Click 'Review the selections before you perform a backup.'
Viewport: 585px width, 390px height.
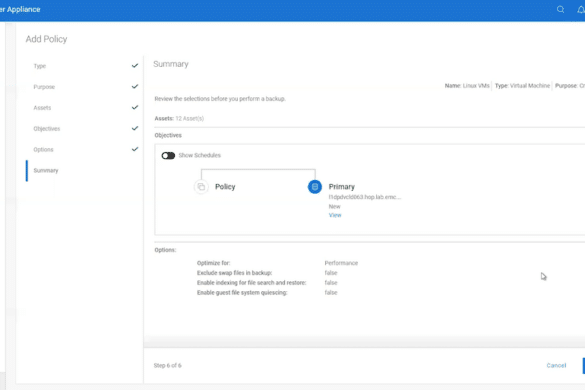[x=220, y=99]
